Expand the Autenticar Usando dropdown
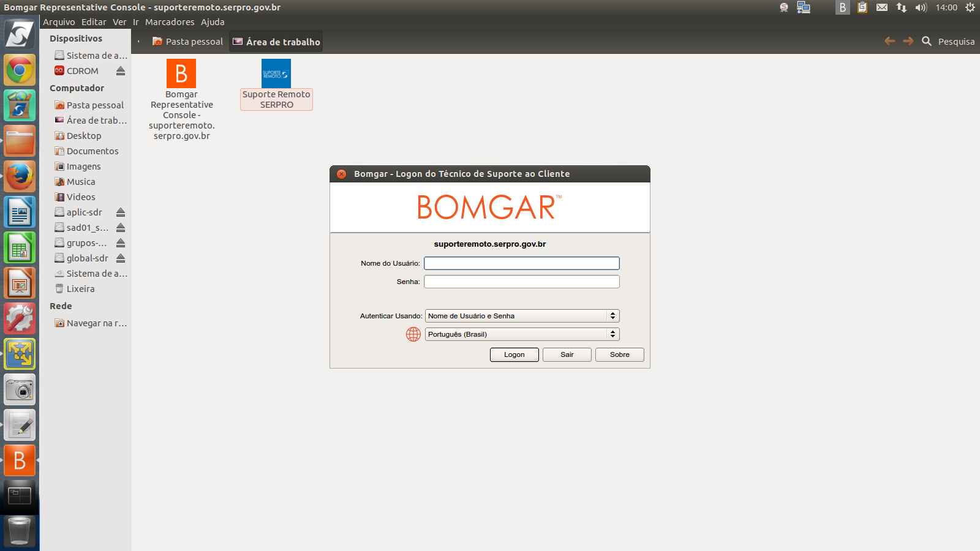The height and width of the screenshot is (551, 980). click(x=522, y=316)
